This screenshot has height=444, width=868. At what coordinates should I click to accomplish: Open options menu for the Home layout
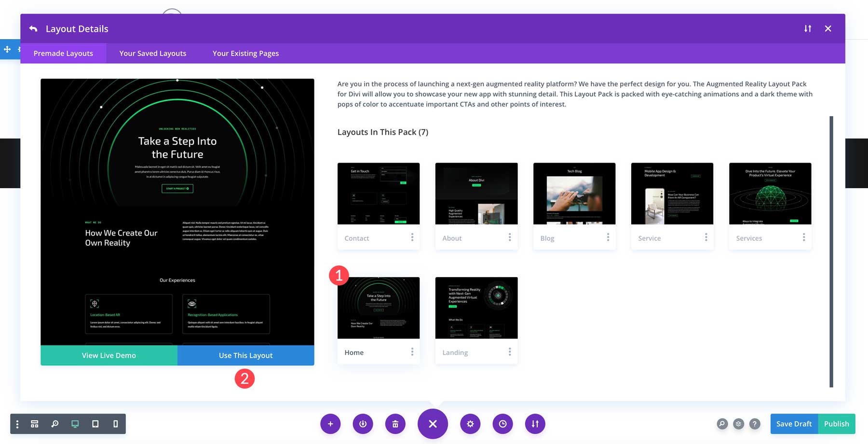click(412, 352)
